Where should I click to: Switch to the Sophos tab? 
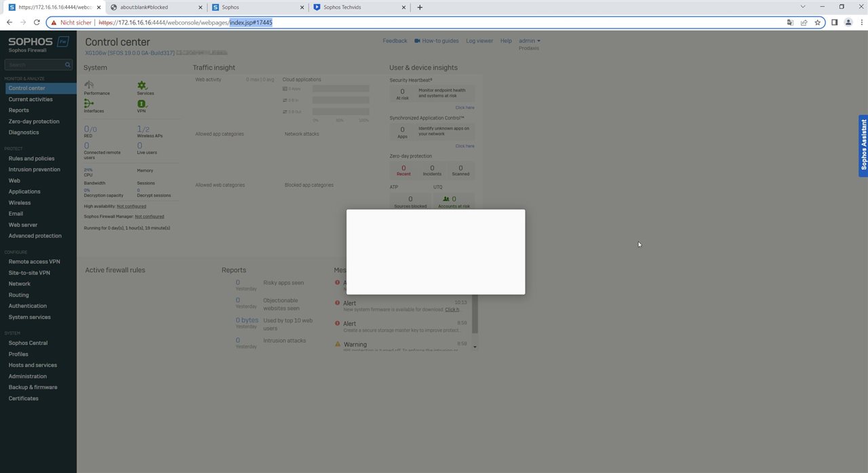coord(258,7)
